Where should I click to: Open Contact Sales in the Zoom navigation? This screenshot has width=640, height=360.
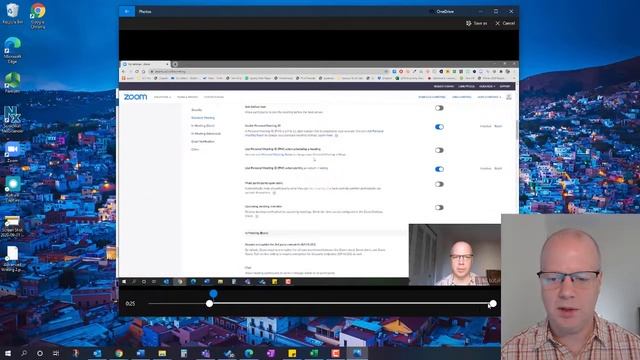point(214,97)
